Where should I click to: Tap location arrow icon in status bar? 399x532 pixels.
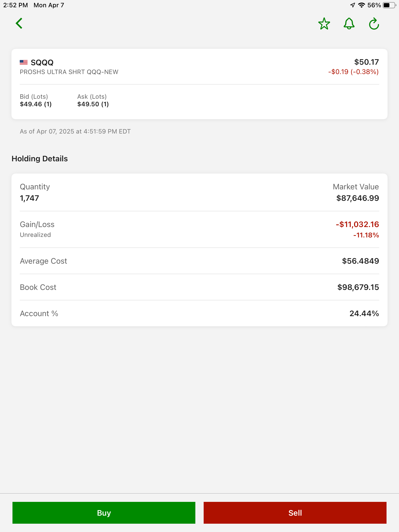353,5
